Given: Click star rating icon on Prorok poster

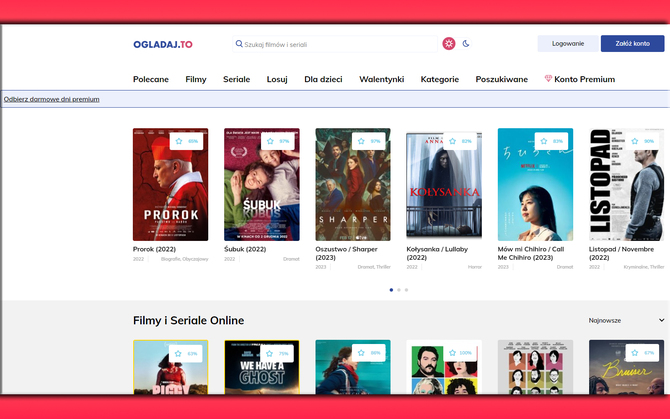Looking at the screenshot, I should click(x=179, y=141).
